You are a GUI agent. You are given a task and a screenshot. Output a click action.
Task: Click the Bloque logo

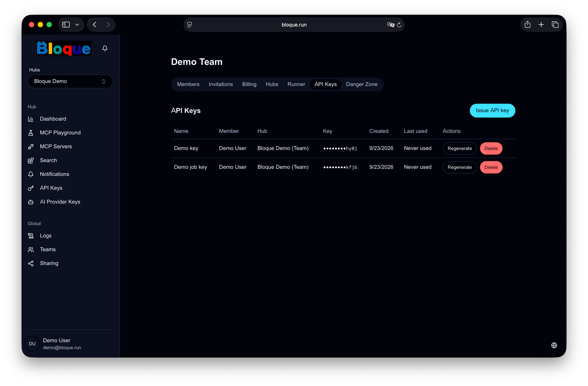[64, 48]
